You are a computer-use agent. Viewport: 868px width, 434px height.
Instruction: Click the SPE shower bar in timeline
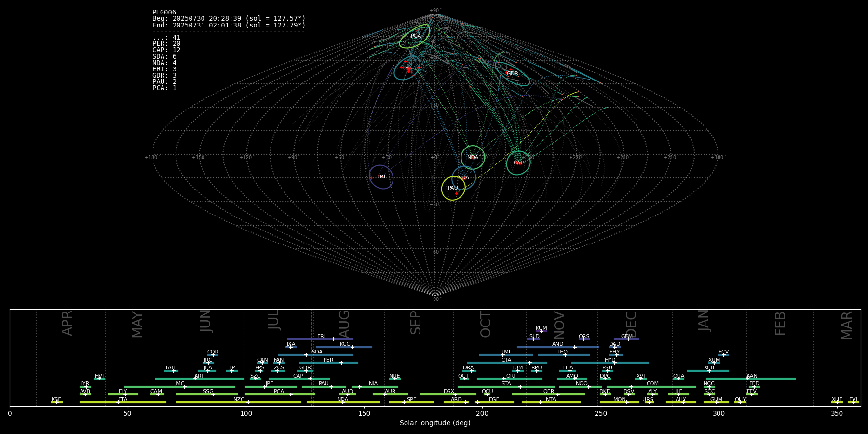click(411, 402)
